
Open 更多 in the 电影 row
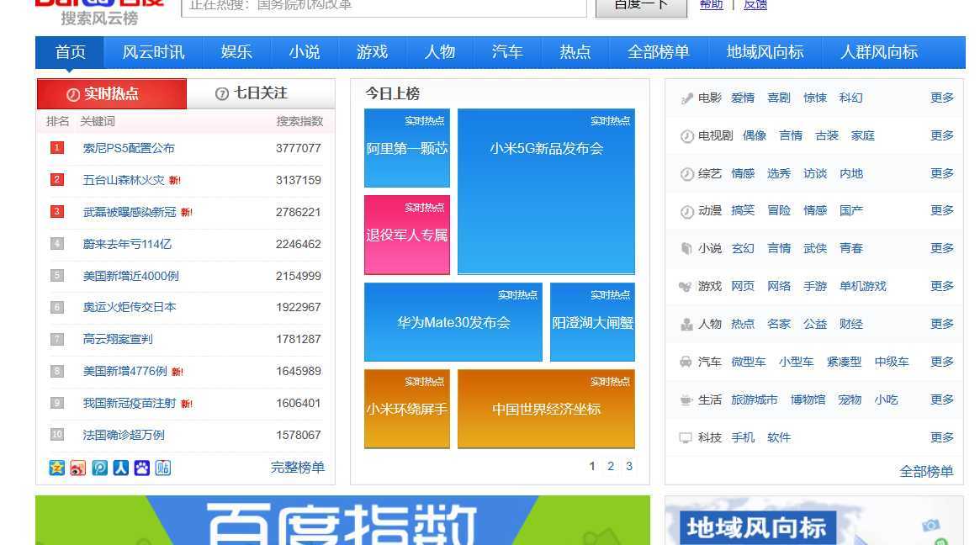[x=942, y=98]
